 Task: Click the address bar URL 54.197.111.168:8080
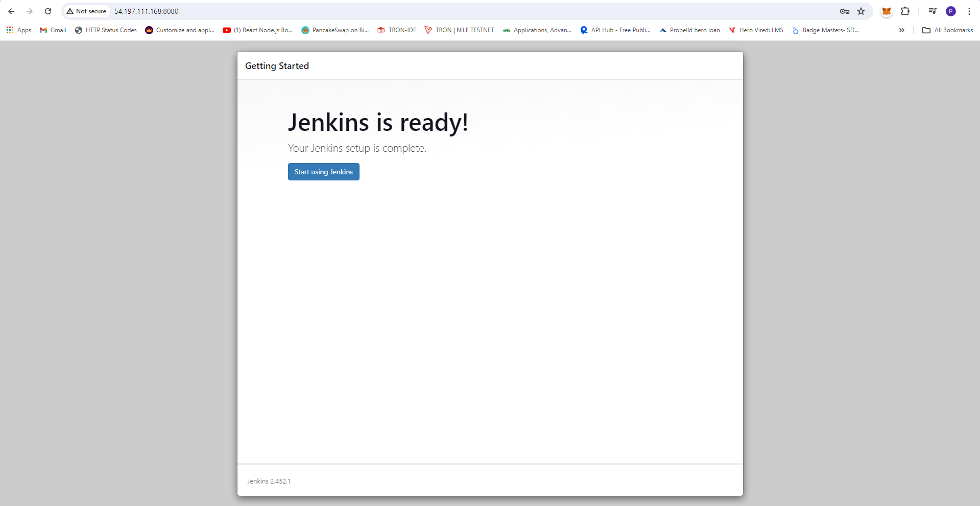(x=147, y=11)
